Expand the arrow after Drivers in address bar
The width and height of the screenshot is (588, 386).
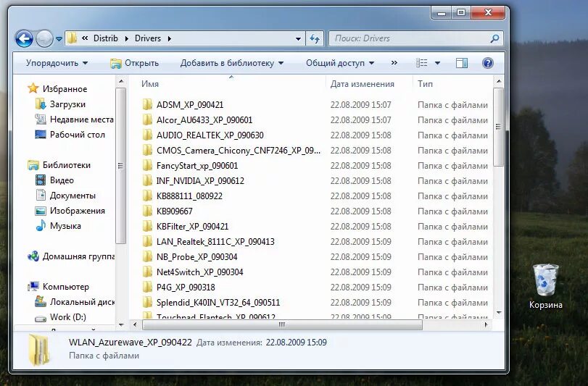[x=170, y=38]
